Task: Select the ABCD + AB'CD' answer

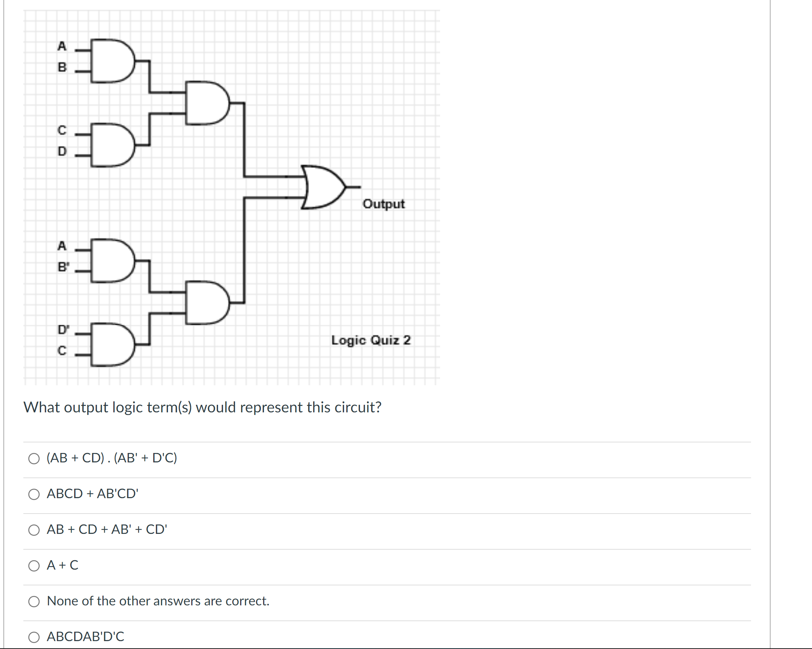Action: (34, 494)
